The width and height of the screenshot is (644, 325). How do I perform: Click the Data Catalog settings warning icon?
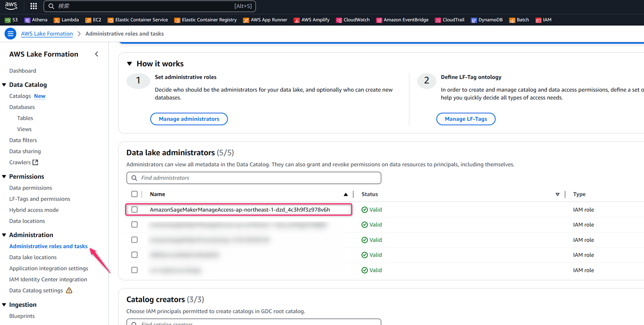69,291
